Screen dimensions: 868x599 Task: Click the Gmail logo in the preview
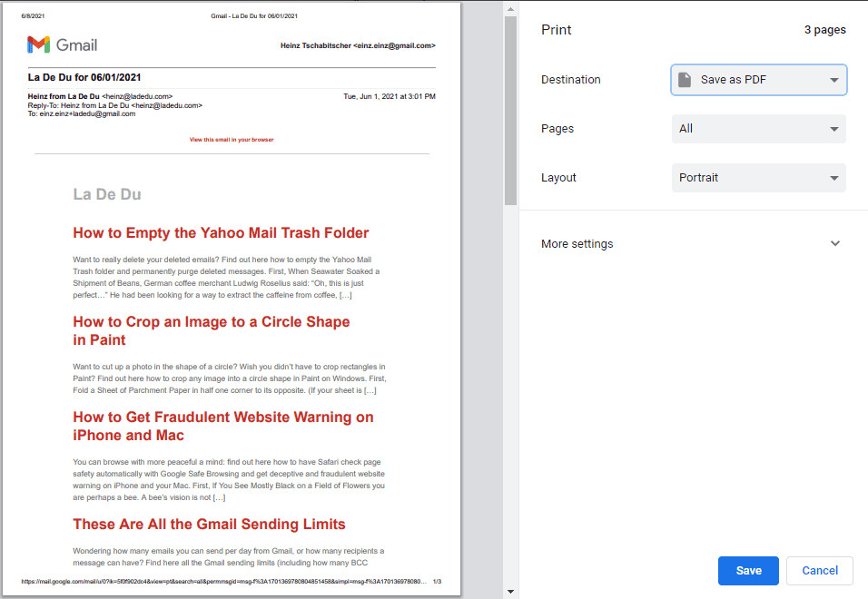pyautogui.click(x=62, y=44)
